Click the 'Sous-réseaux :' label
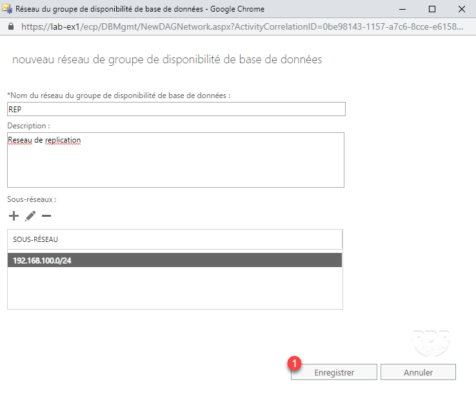The height and width of the screenshot is (400, 476). coord(32,199)
